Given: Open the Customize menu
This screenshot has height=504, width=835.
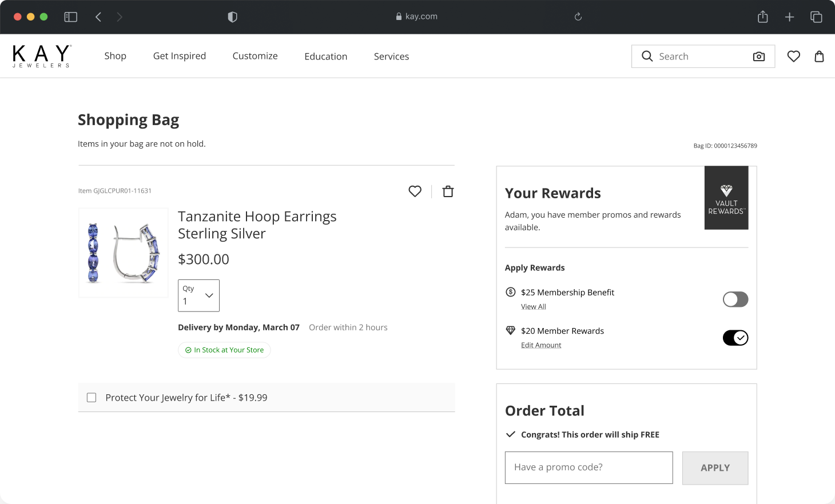Looking at the screenshot, I should click(255, 56).
